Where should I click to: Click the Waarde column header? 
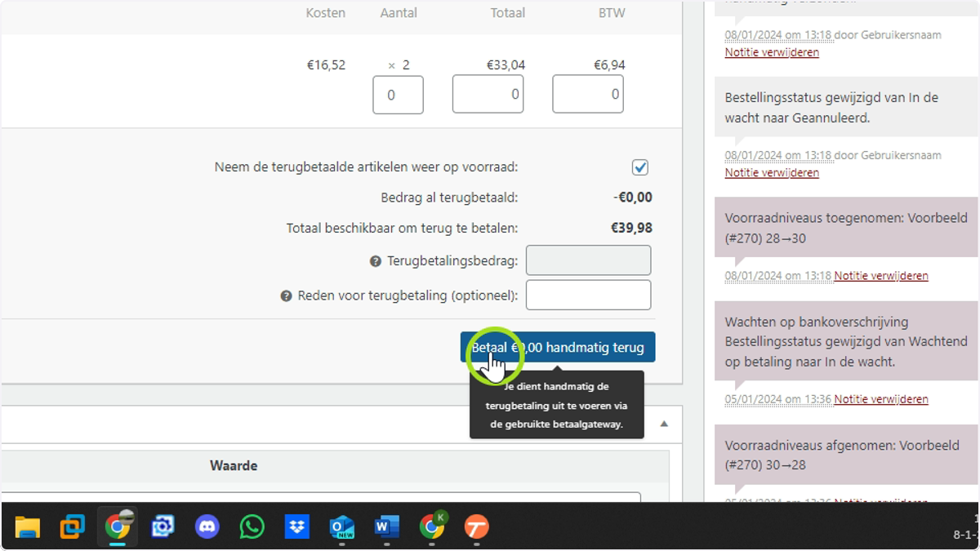pyautogui.click(x=234, y=466)
